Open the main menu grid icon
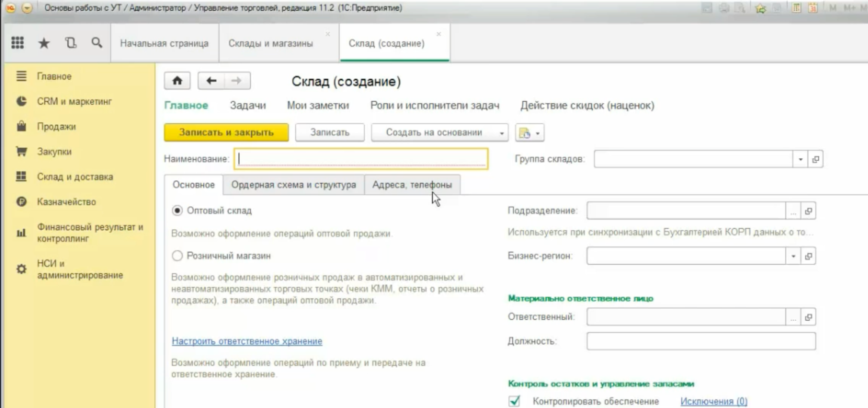This screenshot has height=408, width=868. [x=18, y=43]
